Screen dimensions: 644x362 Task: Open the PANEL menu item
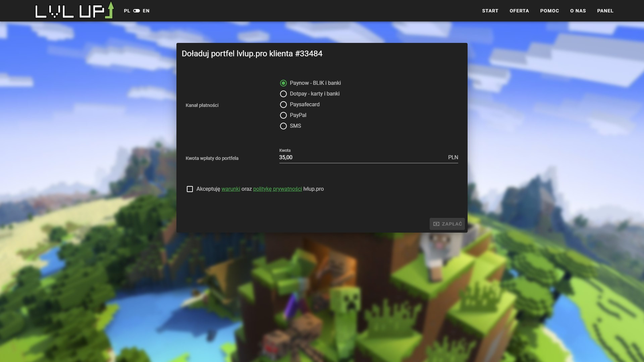point(605,11)
